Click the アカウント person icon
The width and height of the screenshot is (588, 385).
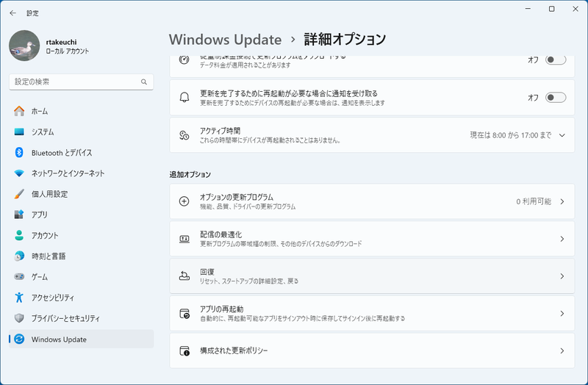pyautogui.click(x=19, y=235)
